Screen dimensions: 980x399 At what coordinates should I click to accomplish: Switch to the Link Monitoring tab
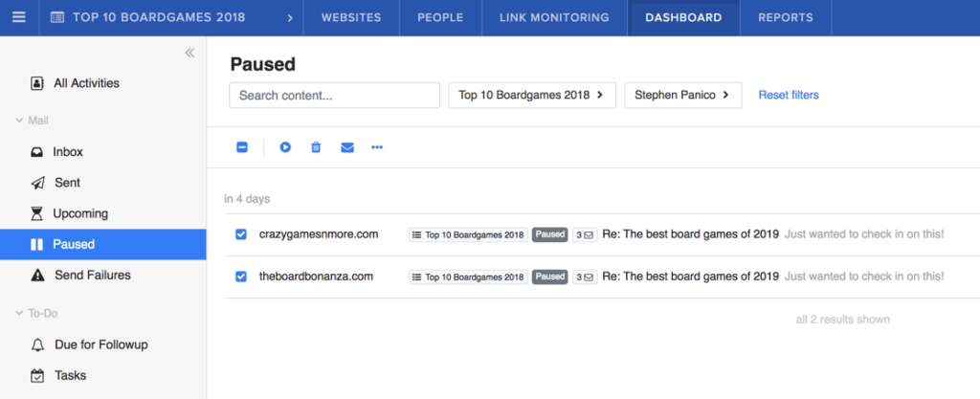554,17
